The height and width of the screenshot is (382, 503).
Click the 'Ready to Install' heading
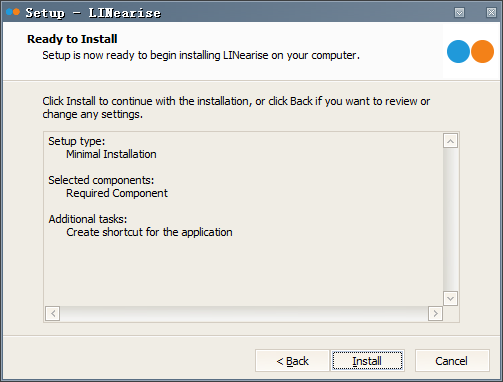[x=72, y=39]
